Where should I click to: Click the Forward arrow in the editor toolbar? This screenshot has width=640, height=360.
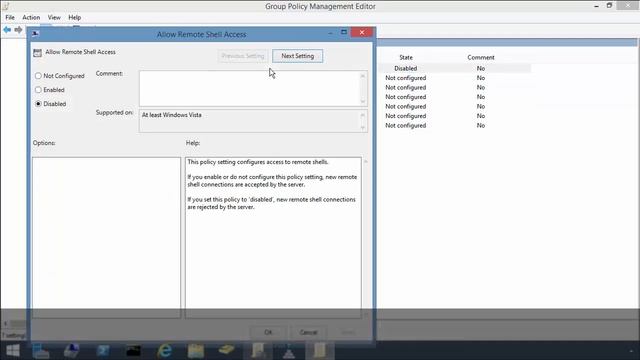(18, 30)
